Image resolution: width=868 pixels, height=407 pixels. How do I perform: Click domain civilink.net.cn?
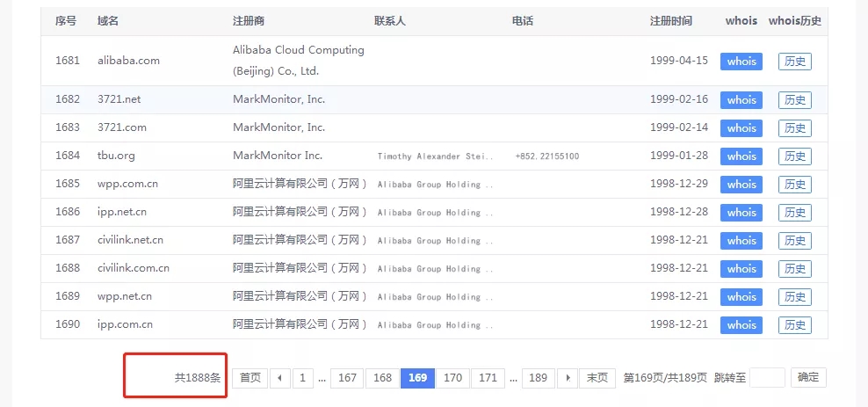[130, 240]
